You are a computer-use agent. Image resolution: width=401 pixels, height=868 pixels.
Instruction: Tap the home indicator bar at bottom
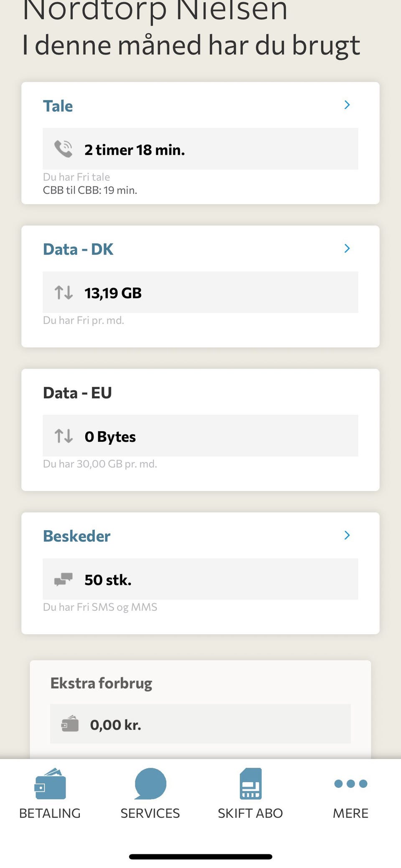click(200, 857)
